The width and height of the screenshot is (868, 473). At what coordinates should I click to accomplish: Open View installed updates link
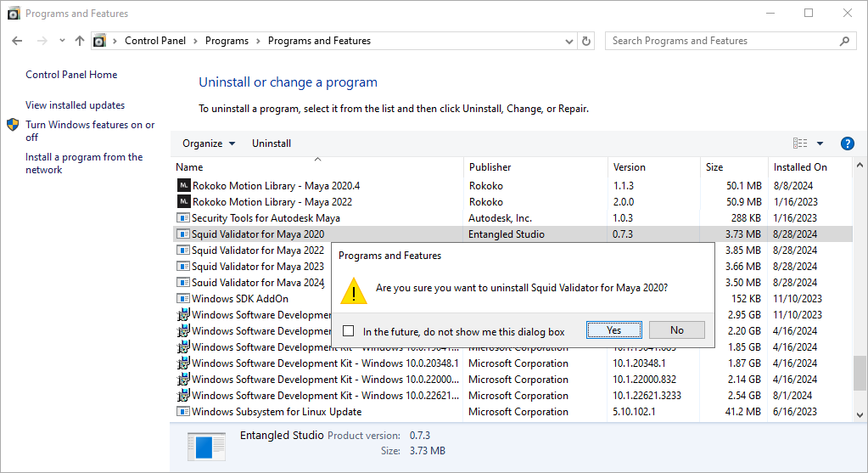point(75,104)
